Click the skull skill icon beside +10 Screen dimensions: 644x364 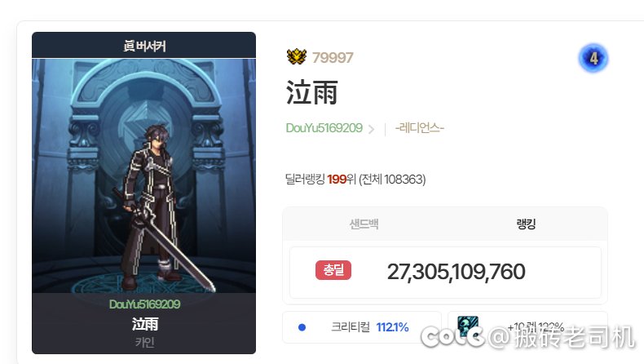[468, 327]
